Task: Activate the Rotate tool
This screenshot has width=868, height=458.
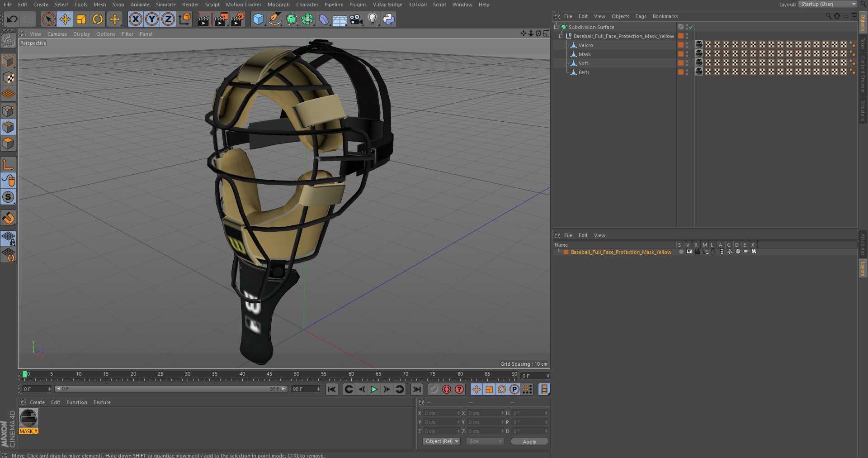Action: coord(98,19)
